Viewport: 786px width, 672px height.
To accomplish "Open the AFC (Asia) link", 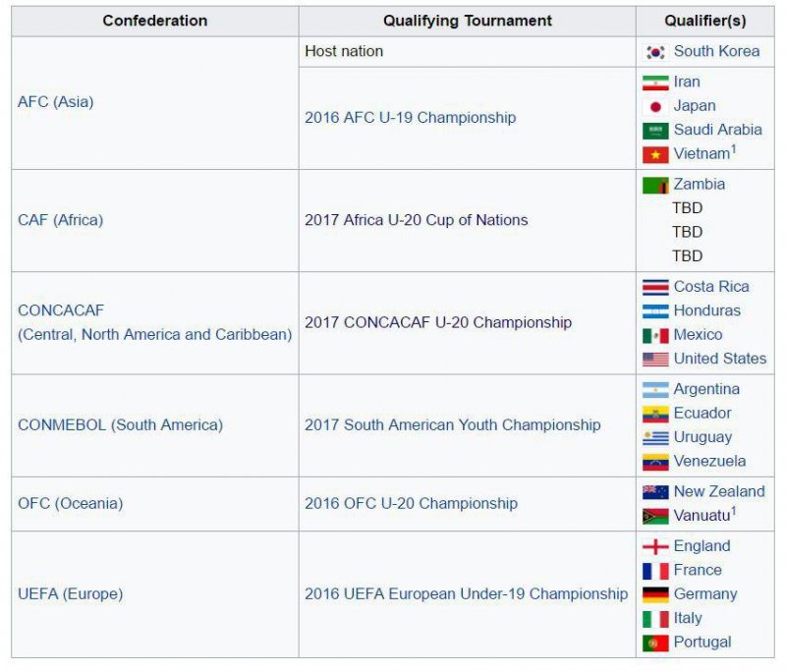I will (x=56, y=102).
